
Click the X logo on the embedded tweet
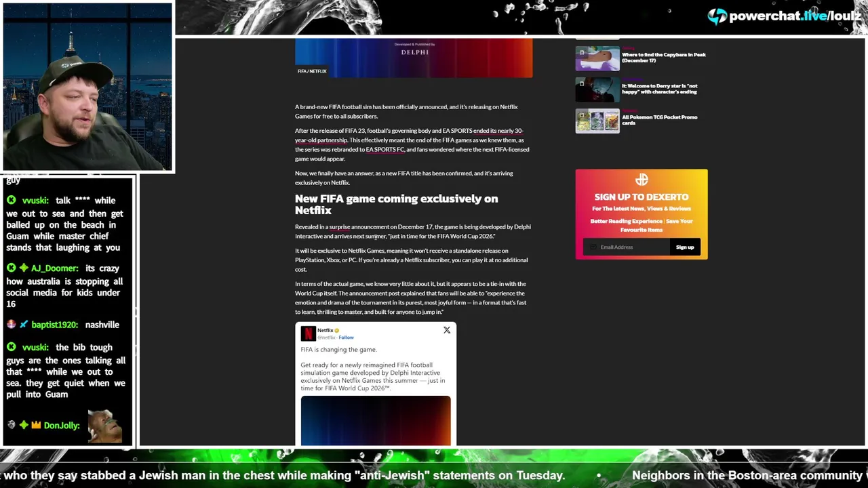[x=447, y=330]
